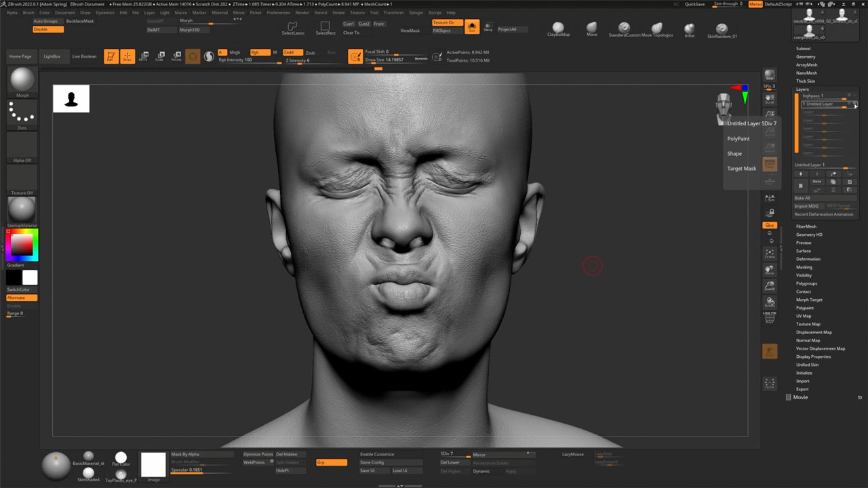Click the Edit mode icon
Viewport: 868px width, 488px height.
click(110, 56)
